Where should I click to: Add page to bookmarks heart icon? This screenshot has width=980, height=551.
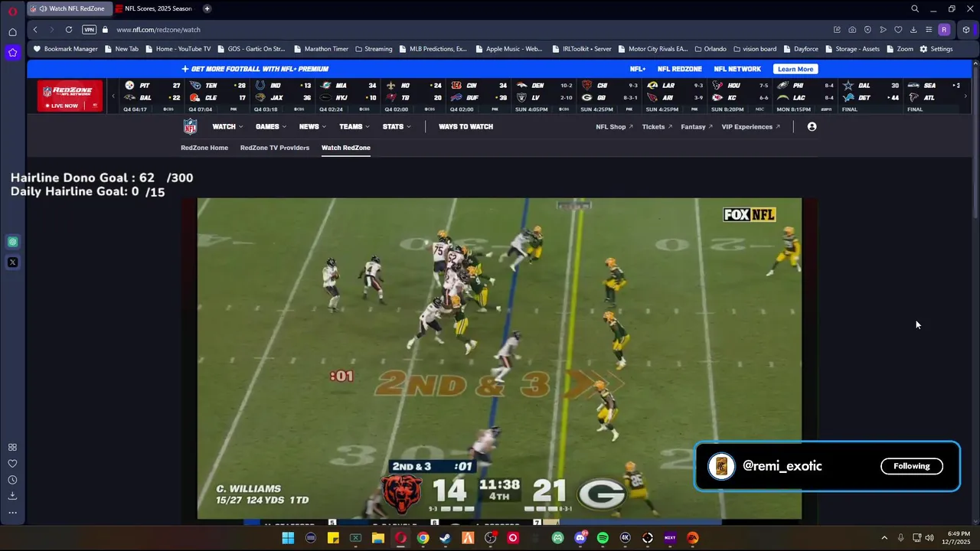tap(898, 30)
